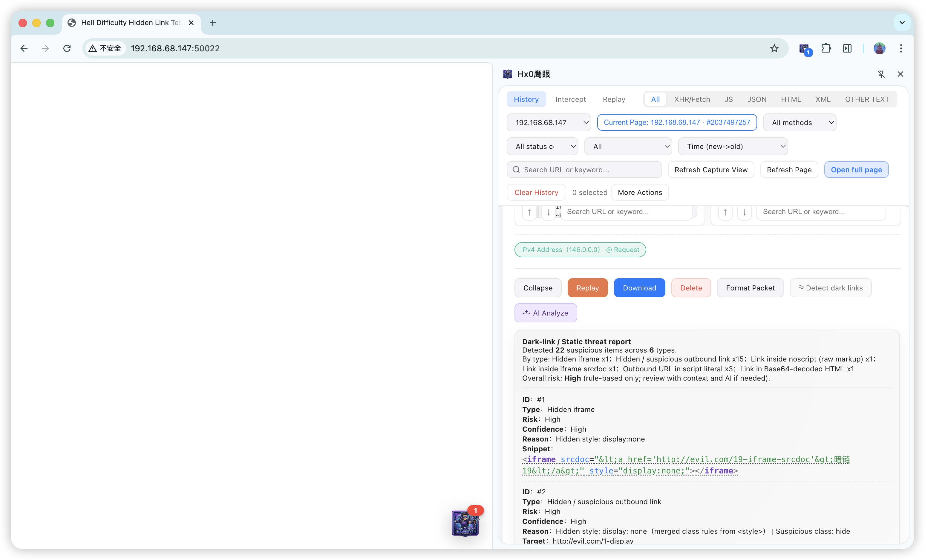This screenshot has height=560, width=925.
Task: Close the Hx0鹰眼 side panel
Action: [x=900, y=74]
